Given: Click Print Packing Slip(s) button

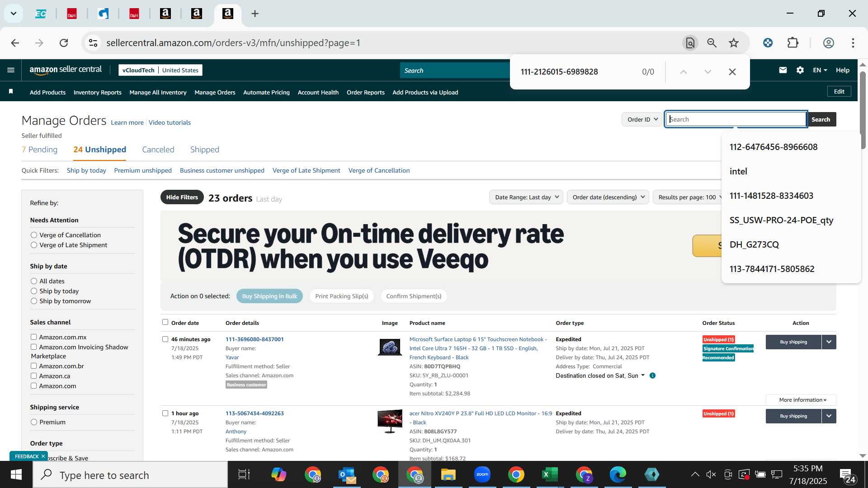Looking at the screenshot, I should (342, 296).
